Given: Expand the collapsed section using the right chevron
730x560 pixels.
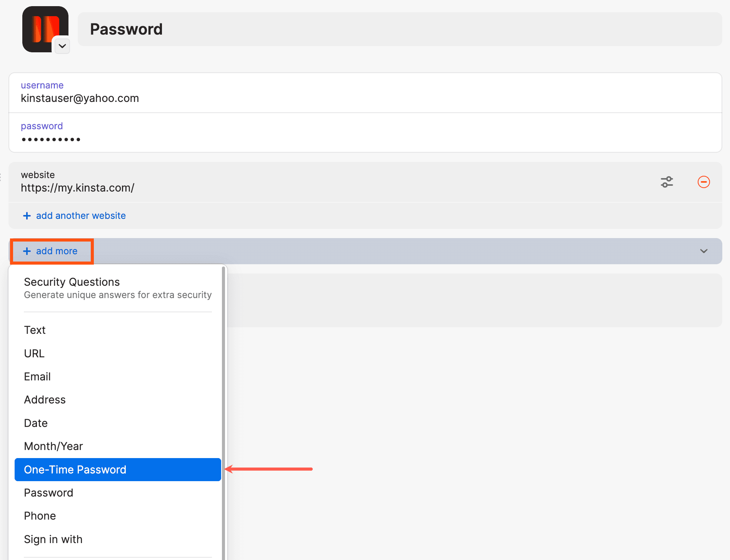Looking at the screenshot, I should click(704, 251).
